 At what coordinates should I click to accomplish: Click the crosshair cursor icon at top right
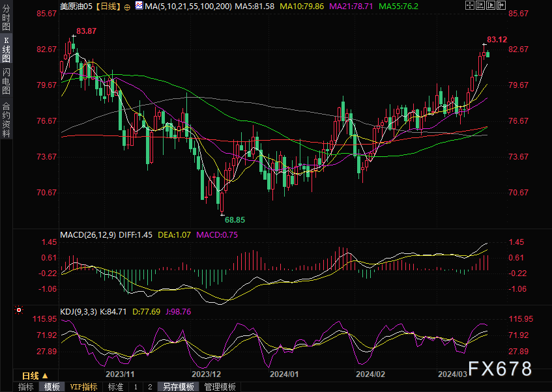coord(470,5)
